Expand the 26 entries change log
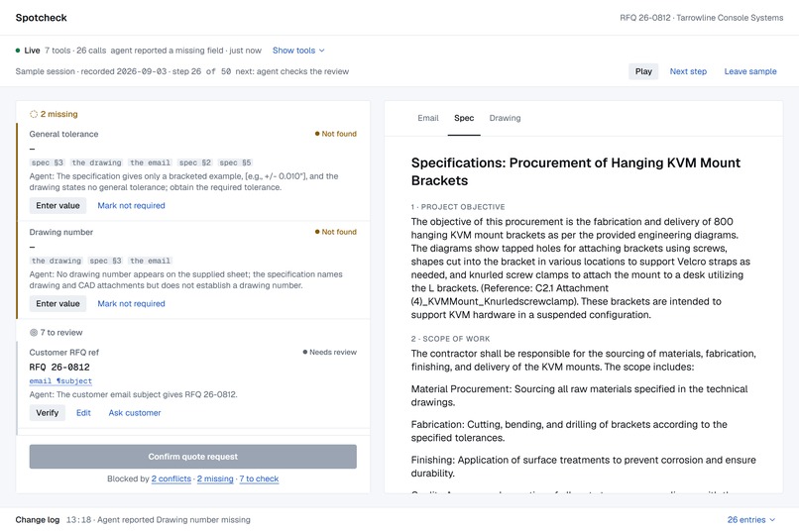 751,520
